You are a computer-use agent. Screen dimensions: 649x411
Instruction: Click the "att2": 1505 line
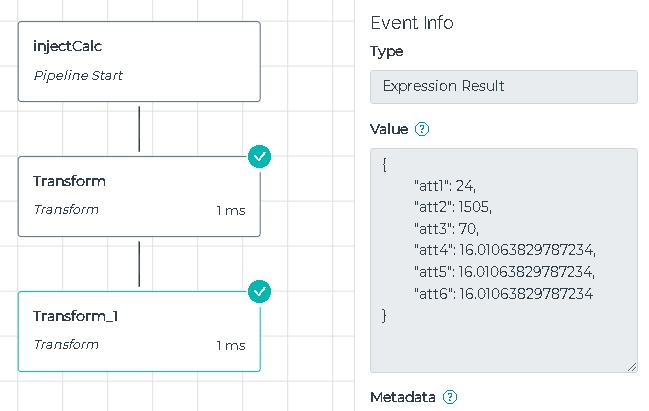[453, 207]
